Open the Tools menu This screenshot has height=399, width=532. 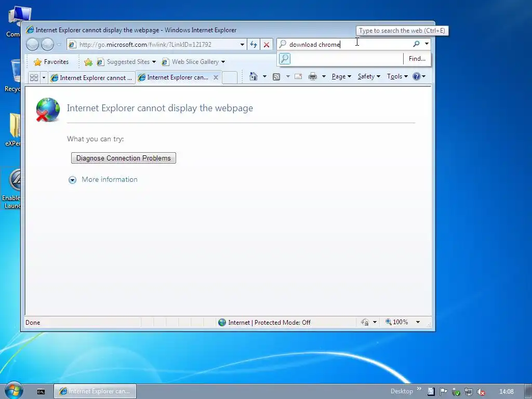point(397,76)
